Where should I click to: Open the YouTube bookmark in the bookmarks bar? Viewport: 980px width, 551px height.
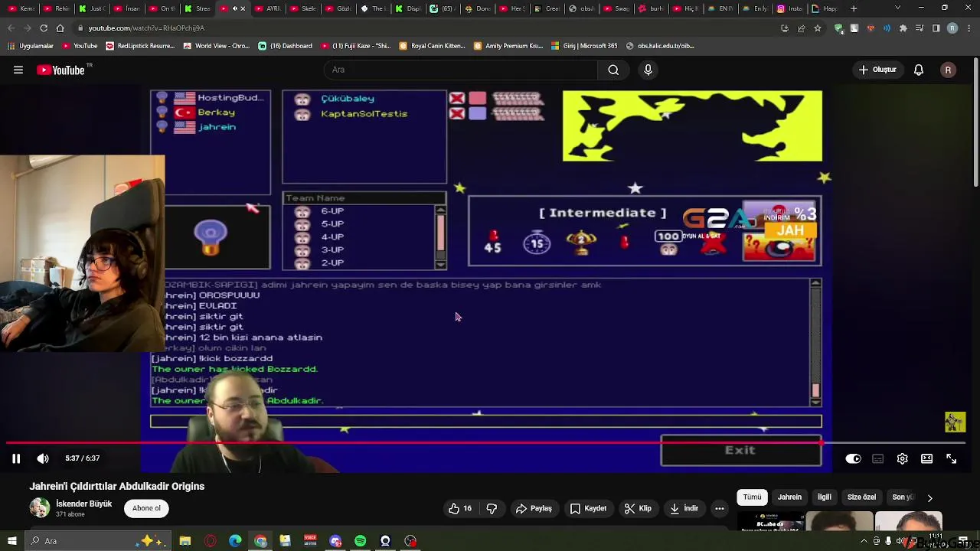79,46
